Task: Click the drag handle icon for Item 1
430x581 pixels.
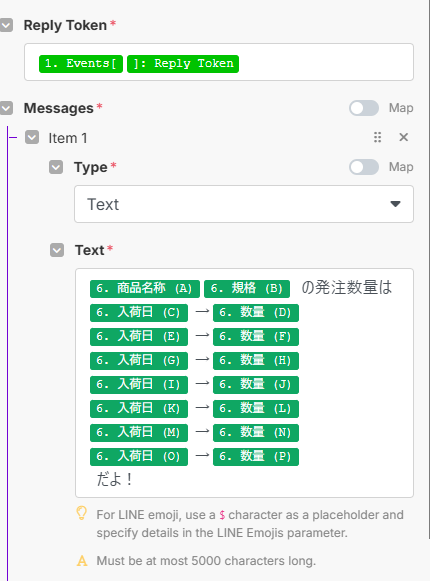Action: click(377, 137)
